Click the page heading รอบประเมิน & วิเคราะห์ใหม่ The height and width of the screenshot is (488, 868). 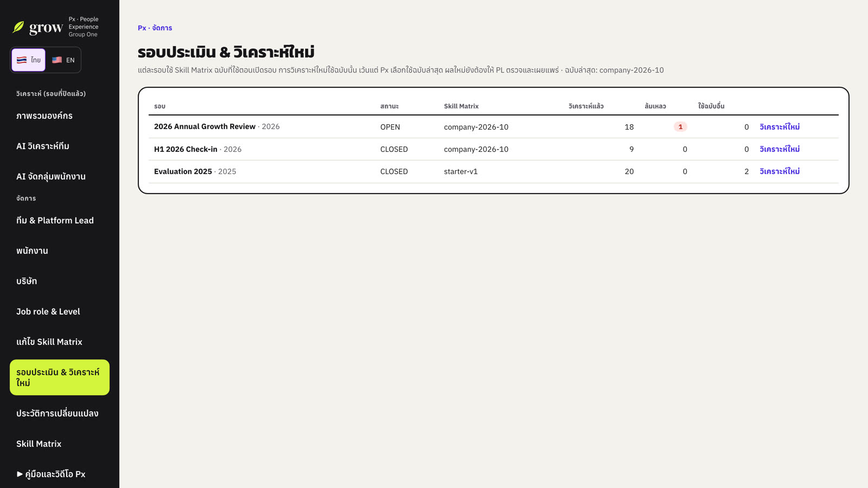[226, 52]
